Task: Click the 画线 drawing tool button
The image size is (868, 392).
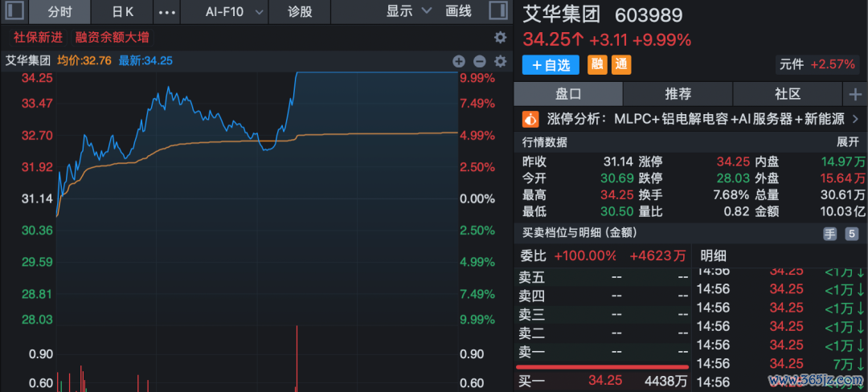Action: coord(458,11)
